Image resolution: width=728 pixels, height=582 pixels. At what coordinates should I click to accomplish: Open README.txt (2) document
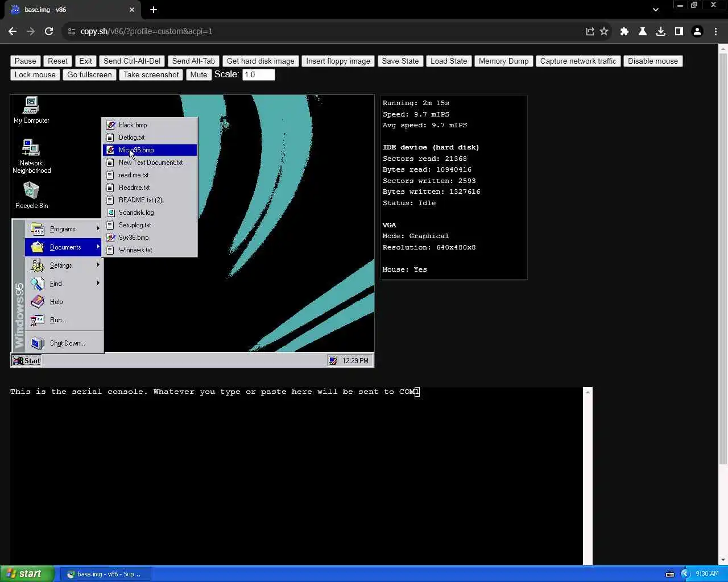point(150,200)
